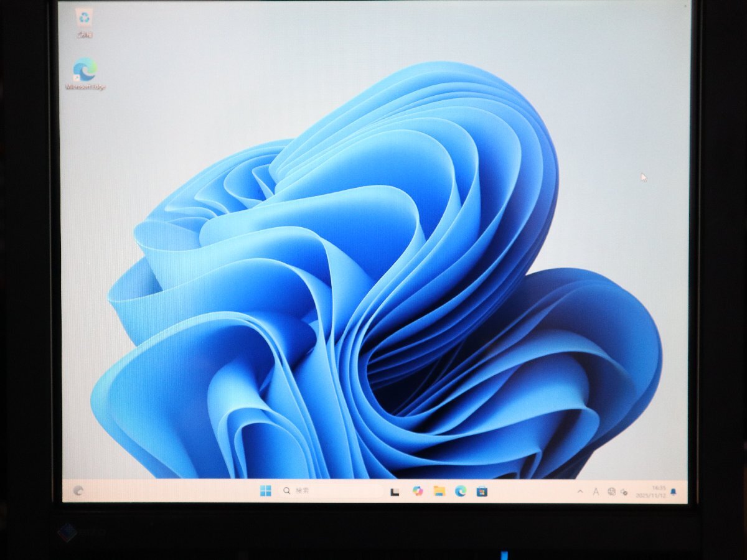Open the network globe icon in the system tray
Image resolution: width=747 pixels, height=560 pixels.
point(611,492)
